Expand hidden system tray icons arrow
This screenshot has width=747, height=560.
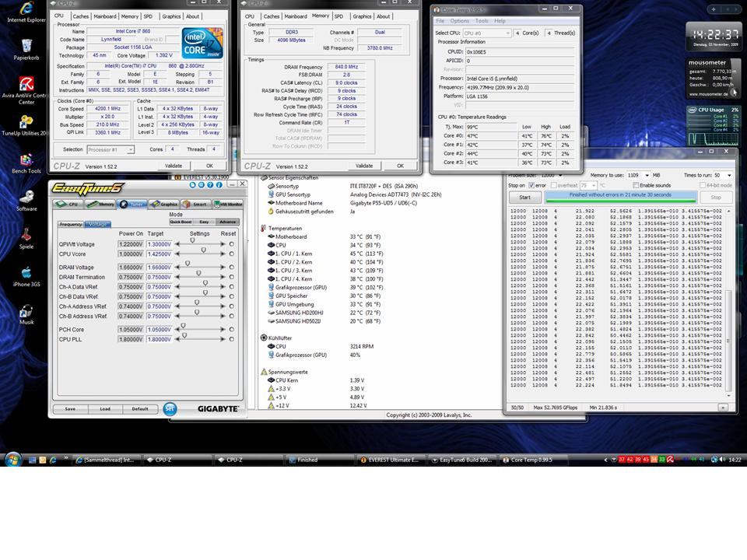(x=605, y=460)
